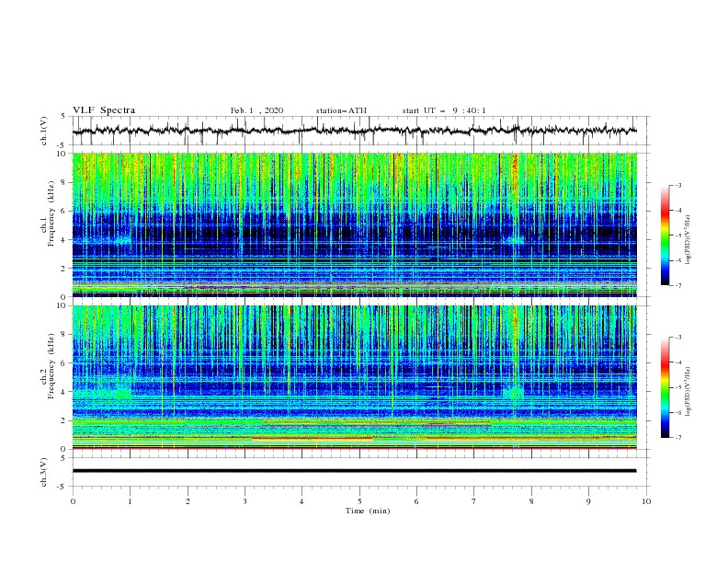Click the time axis tick label "10"

pyautogui.click(x=646, y=501)
